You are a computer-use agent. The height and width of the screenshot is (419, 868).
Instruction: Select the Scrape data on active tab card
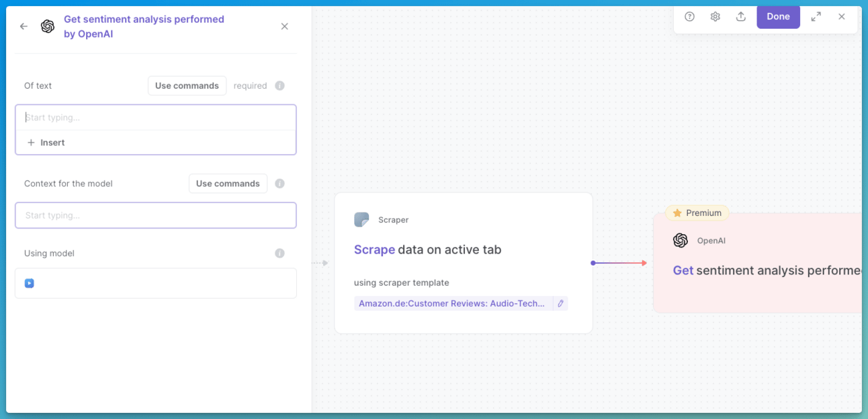pos(464,263)
